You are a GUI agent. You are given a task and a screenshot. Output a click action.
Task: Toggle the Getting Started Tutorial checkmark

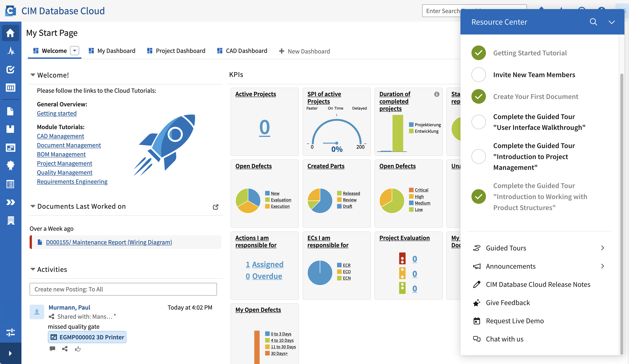tap(478, 53)
